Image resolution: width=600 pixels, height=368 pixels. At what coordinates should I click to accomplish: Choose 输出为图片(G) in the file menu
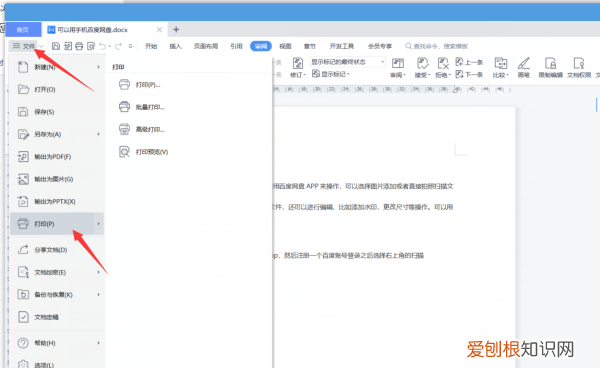[57, 179]
